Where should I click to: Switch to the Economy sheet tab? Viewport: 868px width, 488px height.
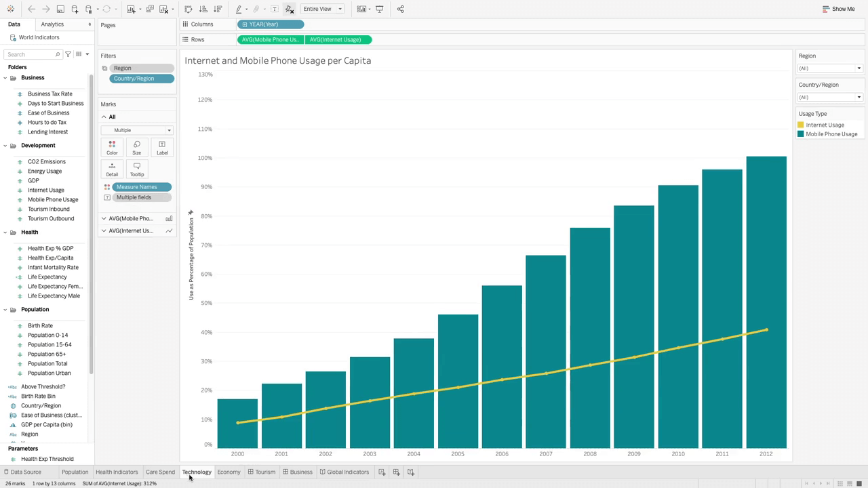(x=229, y=472)
